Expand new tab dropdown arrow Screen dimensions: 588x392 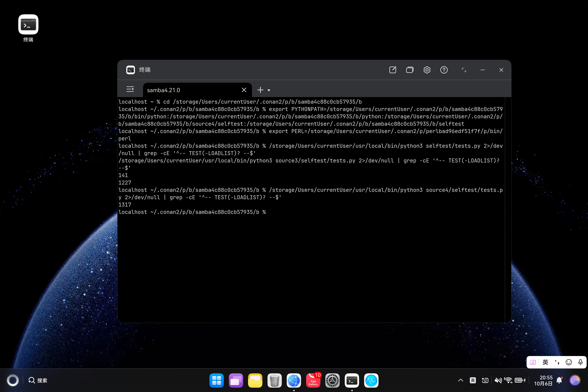(x=269, y=90)
